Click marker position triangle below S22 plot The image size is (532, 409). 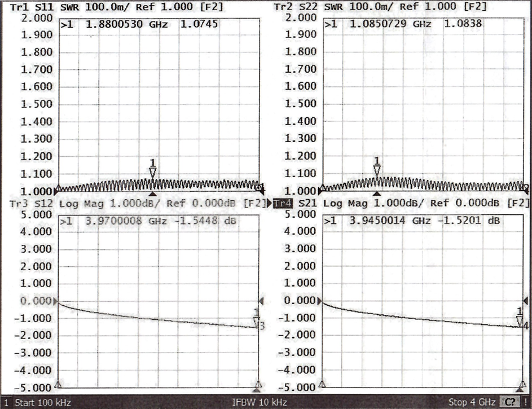377,193
